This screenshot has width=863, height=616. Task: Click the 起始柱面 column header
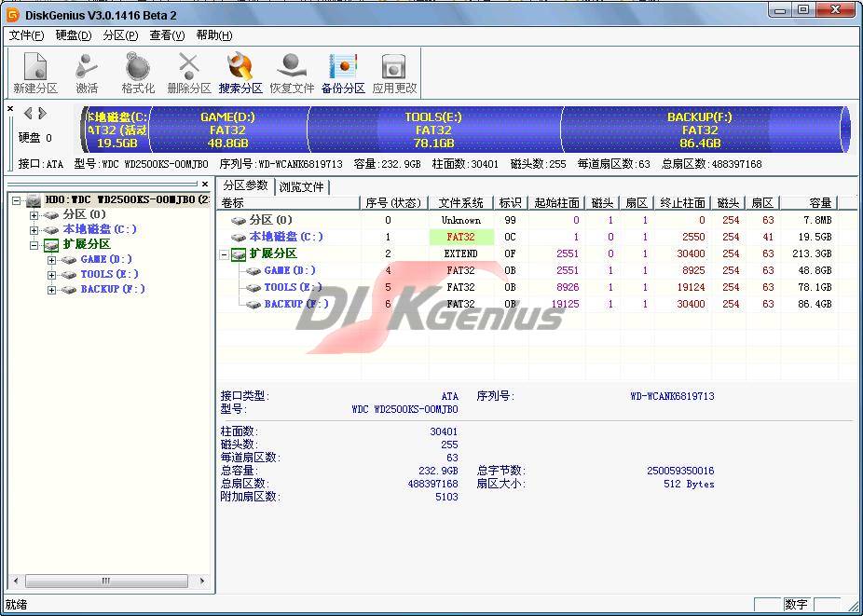point(556,203)
